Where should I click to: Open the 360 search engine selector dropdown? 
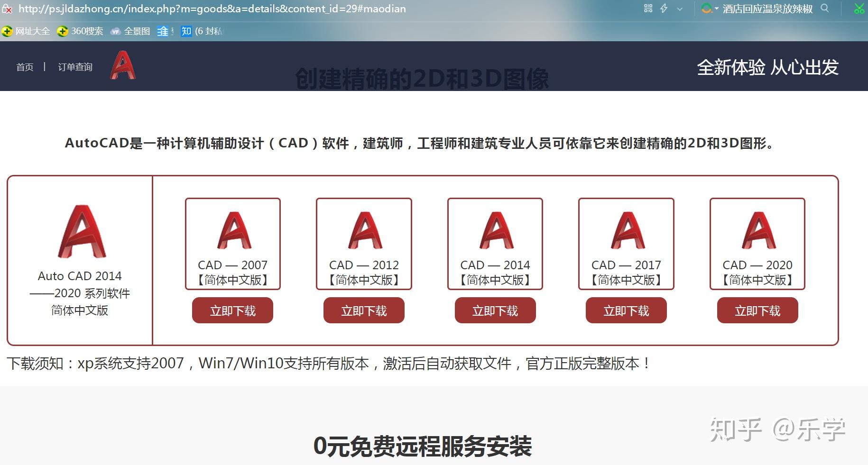pyautogui.click(x=710, y=9)
